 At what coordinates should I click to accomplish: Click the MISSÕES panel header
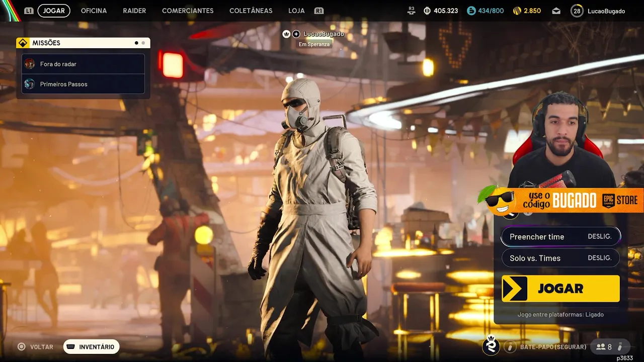pos(83,43)
